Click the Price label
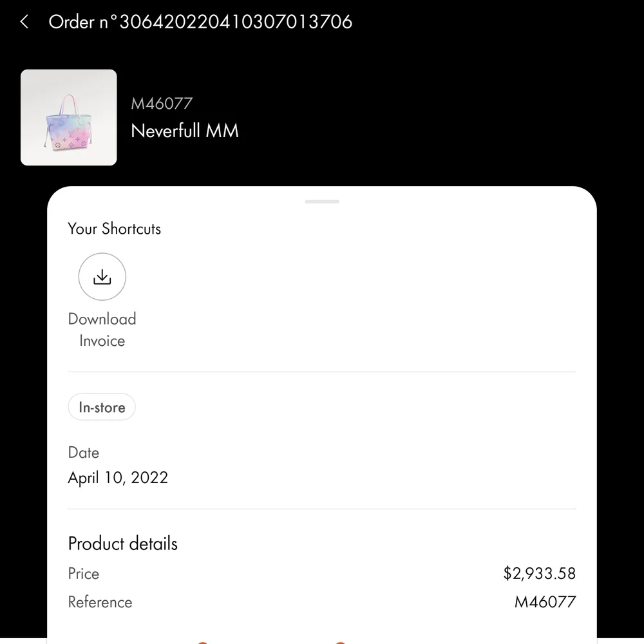This screenshot has width=644, height=644. pyautogui.click(x=84, y=574)
